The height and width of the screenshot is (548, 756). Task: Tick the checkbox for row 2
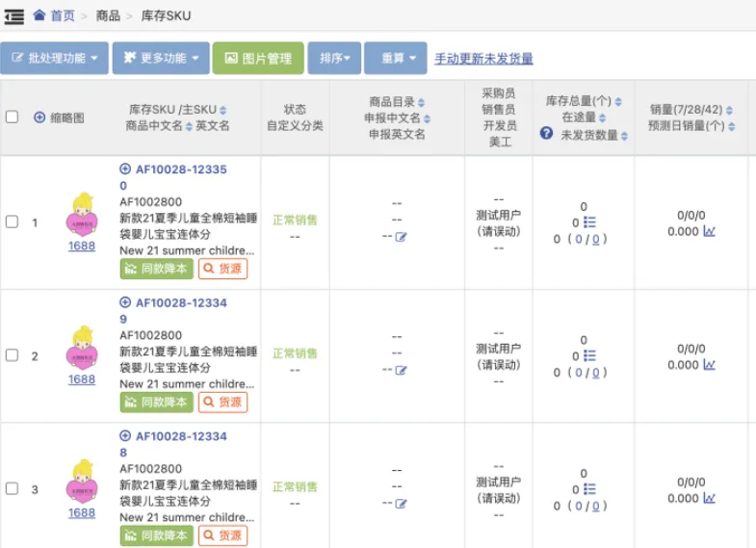pyautogui.click(x=13, y=355)
